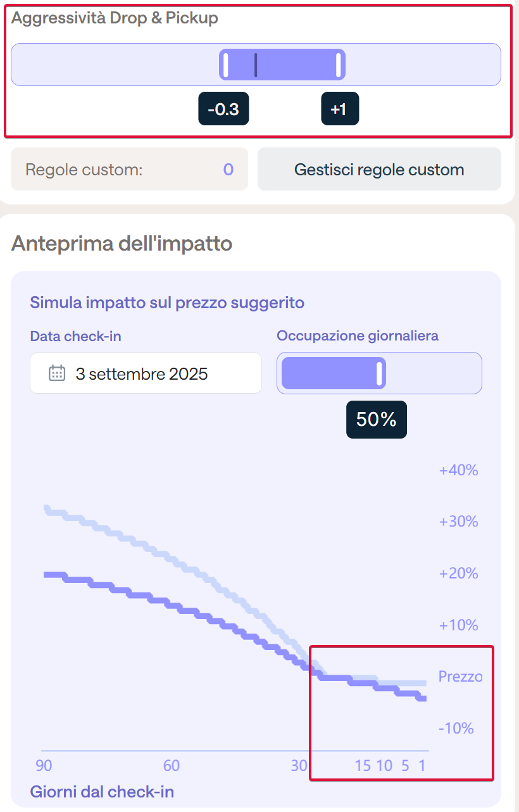Click the 90 days axis tick
Image resolution: width=519 pixels, height=812 pixels.
click(x=44, y=766)
